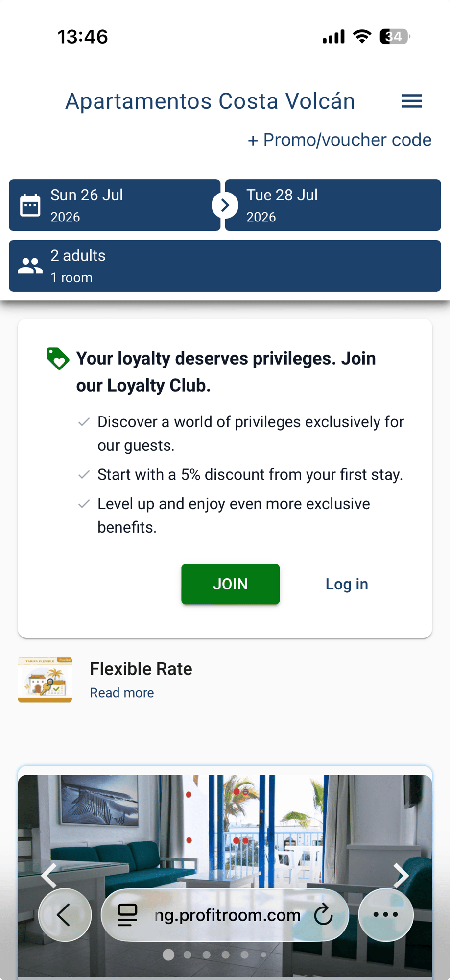Show previous room photo with left chevron

(x=49, y=876)
